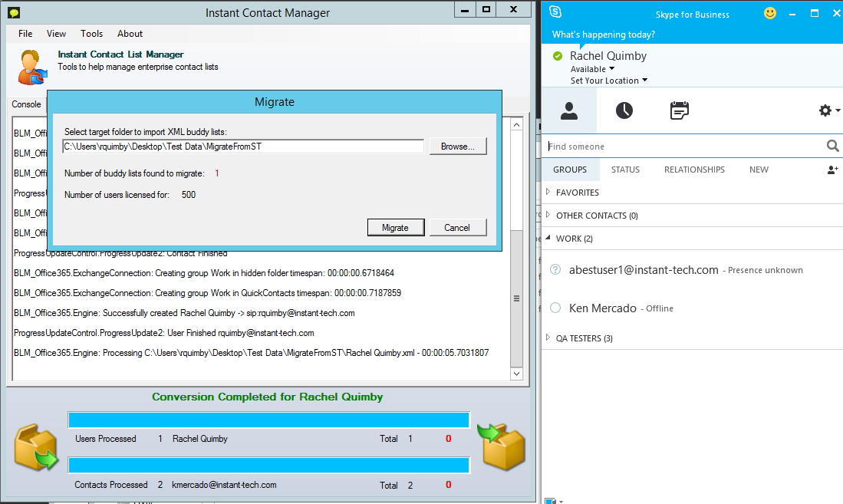Click the Skype for Business logo icon
The width and height of the screenshot is (843, 504).
[x=555, y=12]
